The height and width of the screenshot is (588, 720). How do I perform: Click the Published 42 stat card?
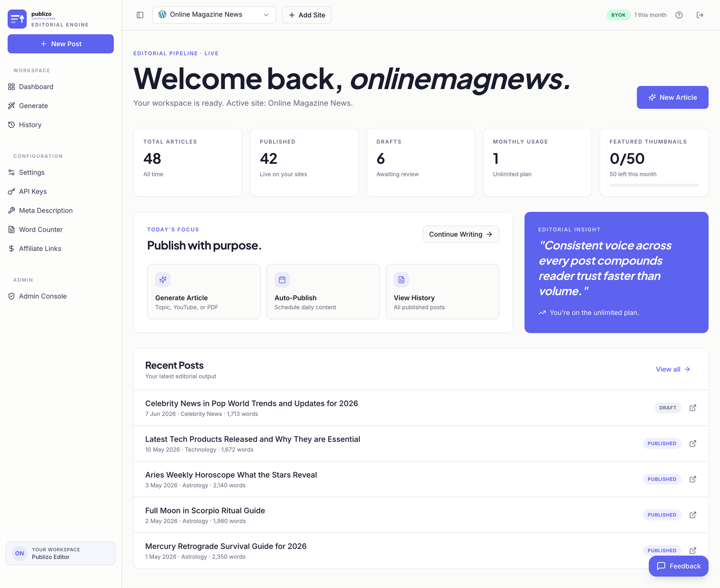tap(304, 162)
